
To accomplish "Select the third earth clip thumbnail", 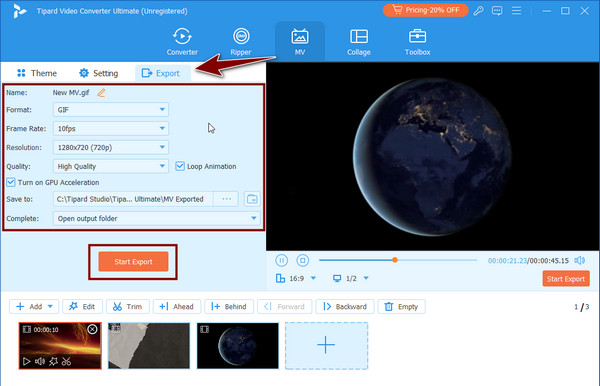I will pyautogui.click(x=238, y=345).
